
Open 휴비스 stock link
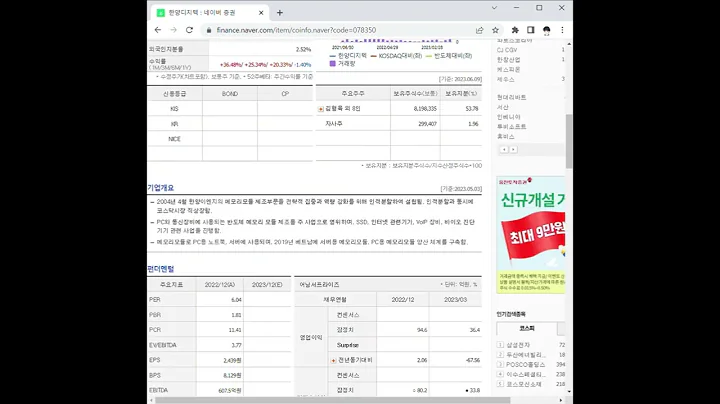(x=506, y=136)
